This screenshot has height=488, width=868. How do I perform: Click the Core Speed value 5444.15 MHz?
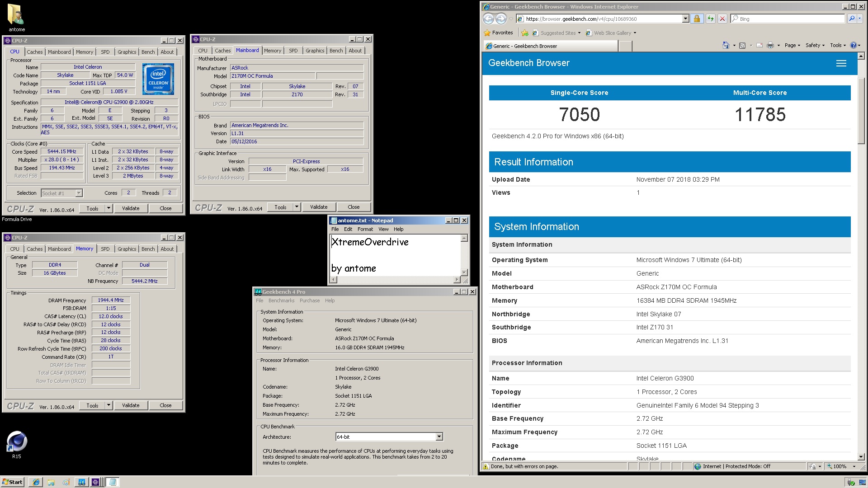point(62,151)
